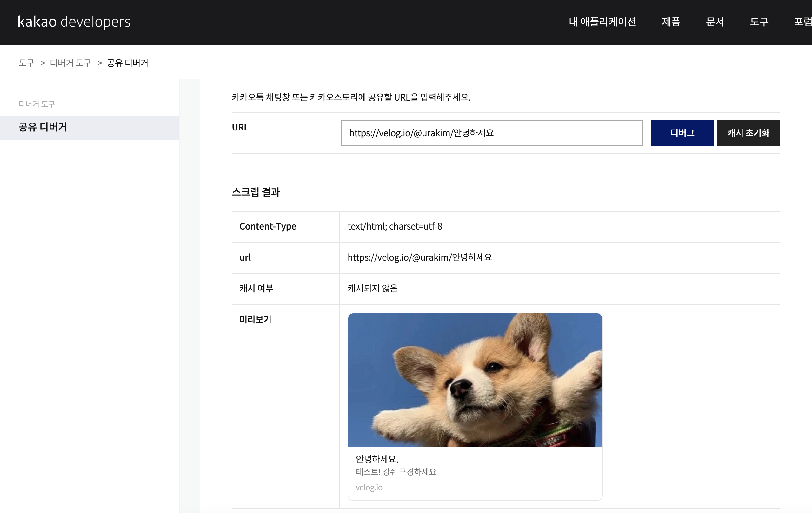
Task: Open the 문서 menu
Action: coord(715,22)
